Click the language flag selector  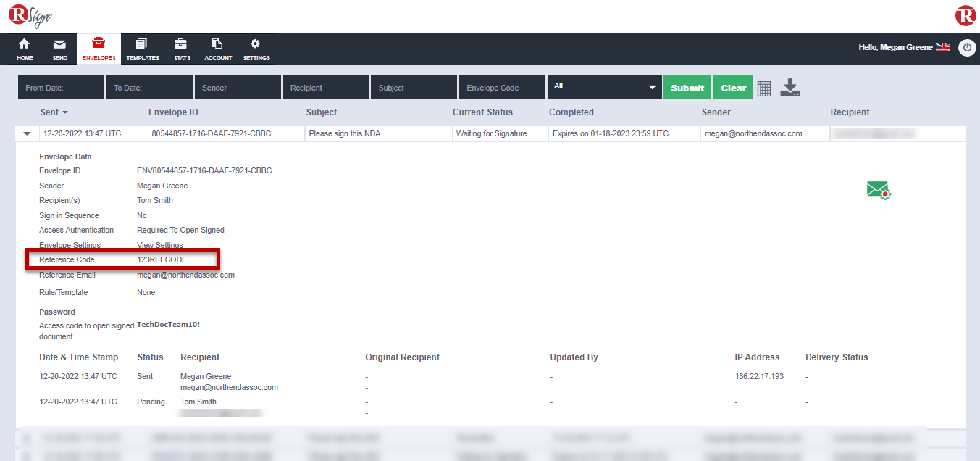click(942, 46)
